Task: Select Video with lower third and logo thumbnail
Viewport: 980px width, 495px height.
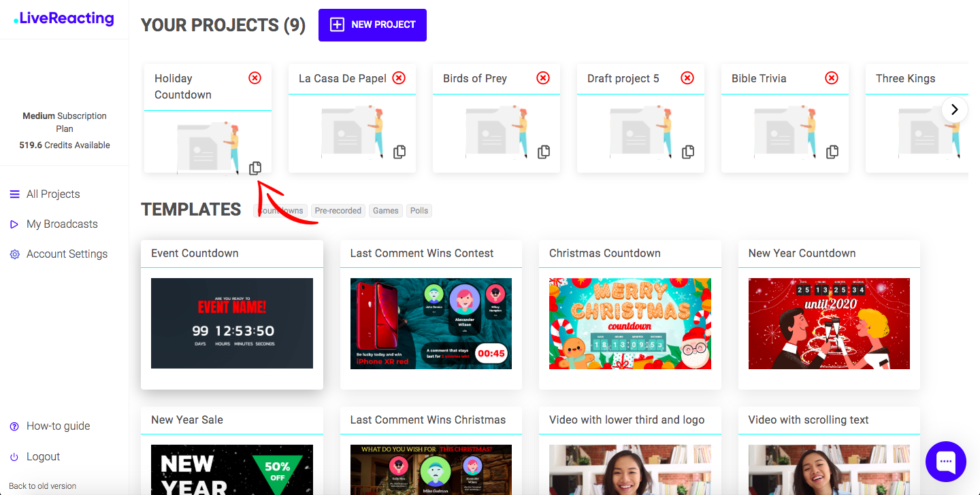Action: (630, 470)
